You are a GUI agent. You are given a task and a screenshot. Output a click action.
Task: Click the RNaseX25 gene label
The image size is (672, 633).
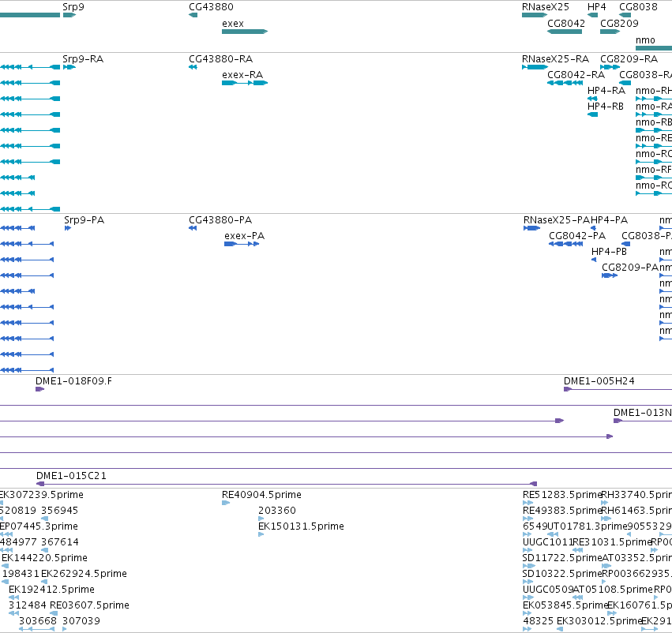click(546, 7)
